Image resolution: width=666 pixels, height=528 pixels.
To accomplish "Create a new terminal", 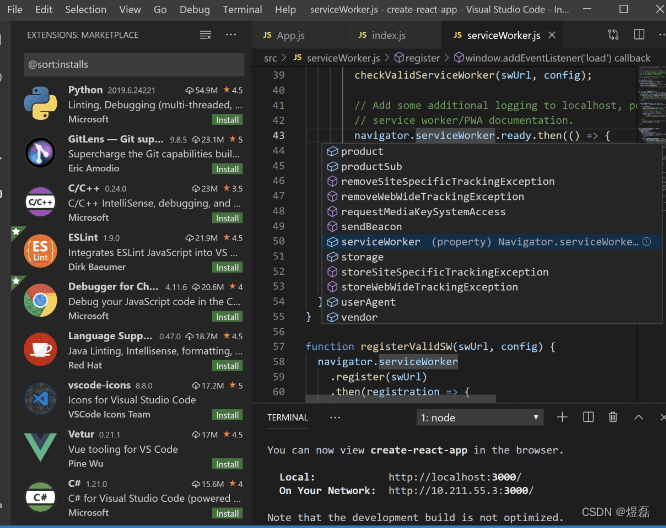I will 562,418.
